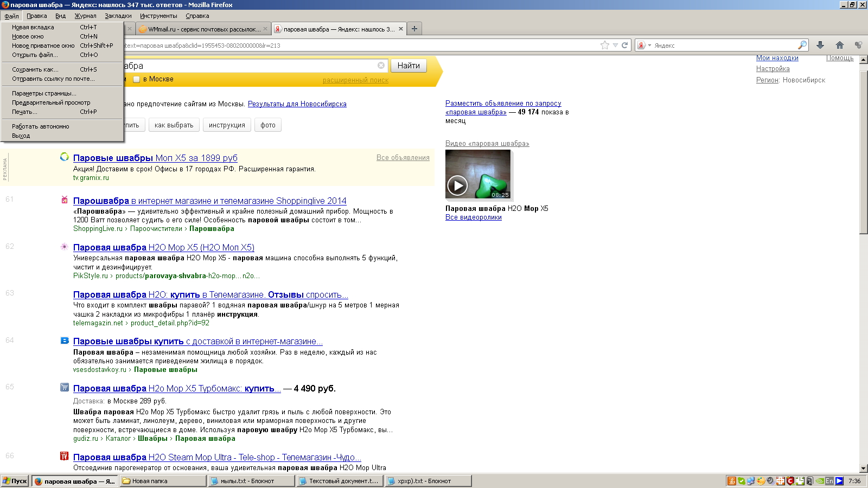Open the Yandex search engine selector dropdown
Screen dimensions: 868x488
coord(644,46)
